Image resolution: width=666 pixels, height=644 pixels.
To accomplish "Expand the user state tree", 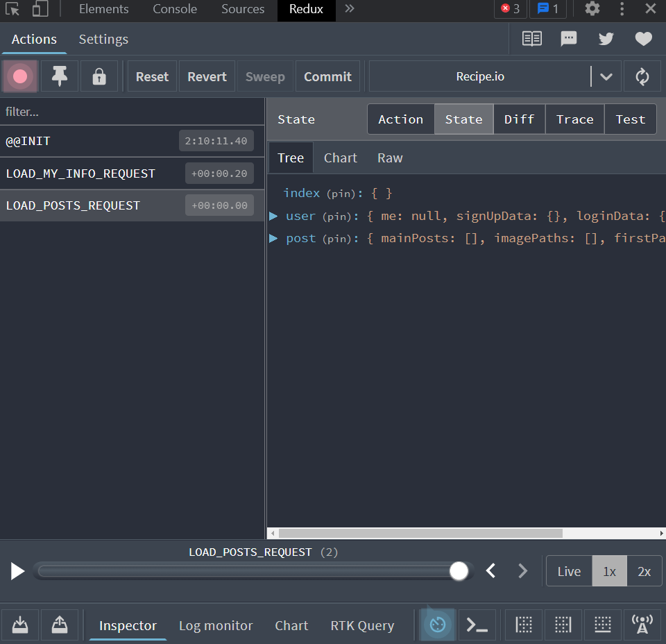I will click(273, 216).
